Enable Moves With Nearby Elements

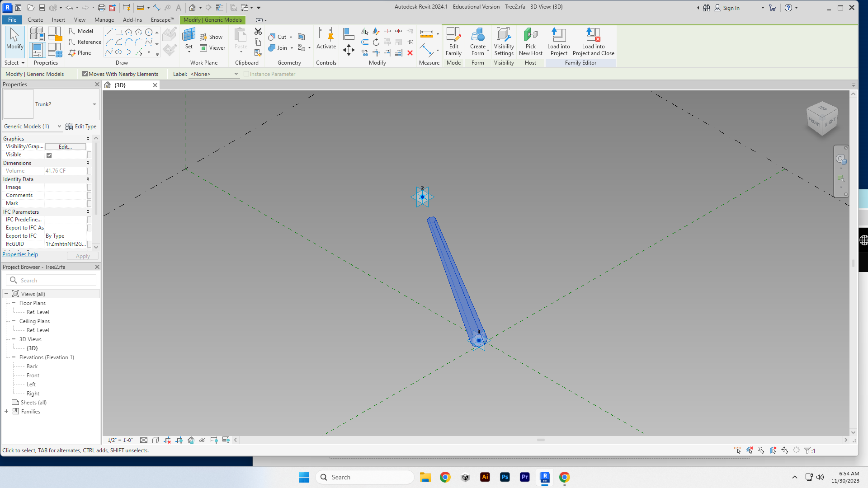pyautogui.click(x=85, y=74)
